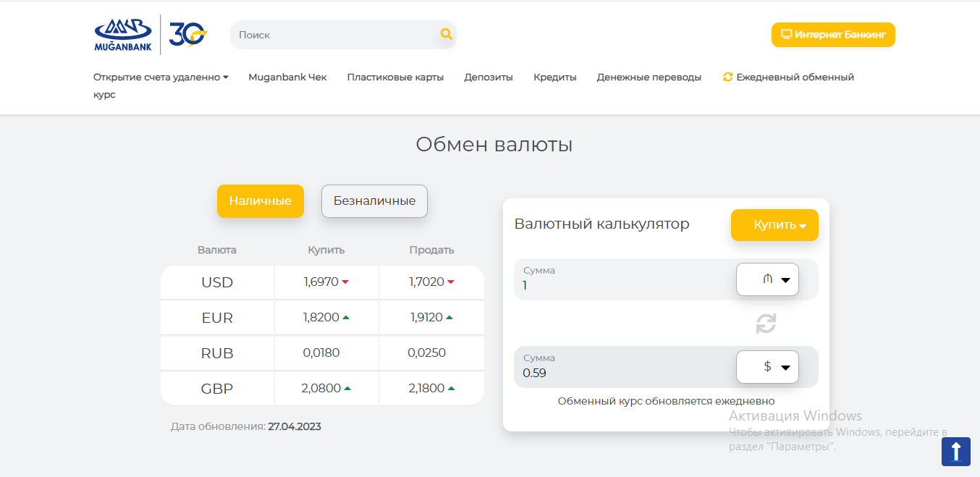The height and width of the screenshot is (477, 980).
Task: Expand Открытие счета удаленно menu
Action: point(161,77)
